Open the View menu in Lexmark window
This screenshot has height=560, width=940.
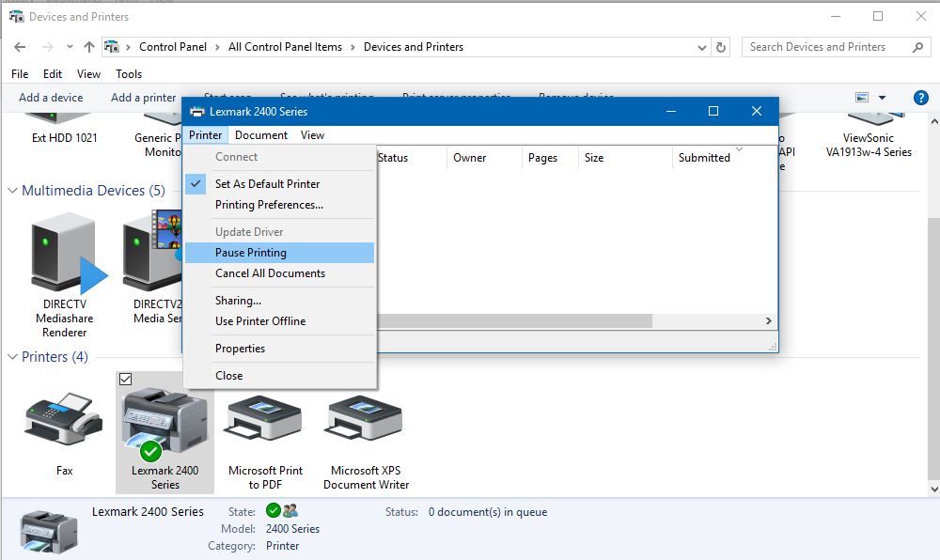pyautogui.click(x=312, y=135)
